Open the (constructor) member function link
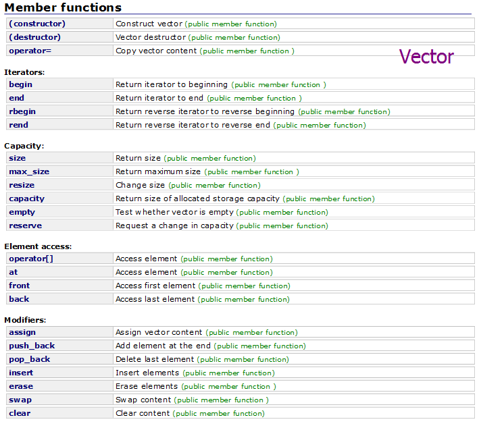The image size is (504, 428). (37, 24)
